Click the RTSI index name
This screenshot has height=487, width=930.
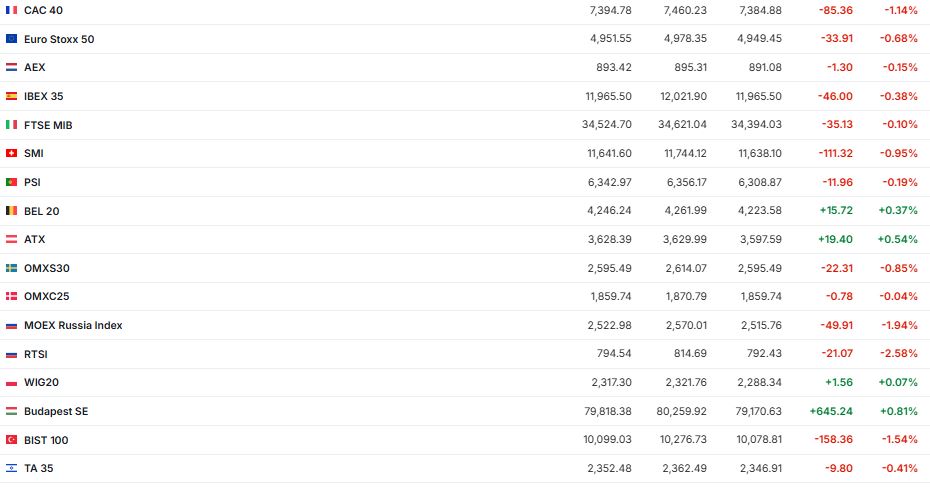36,354
